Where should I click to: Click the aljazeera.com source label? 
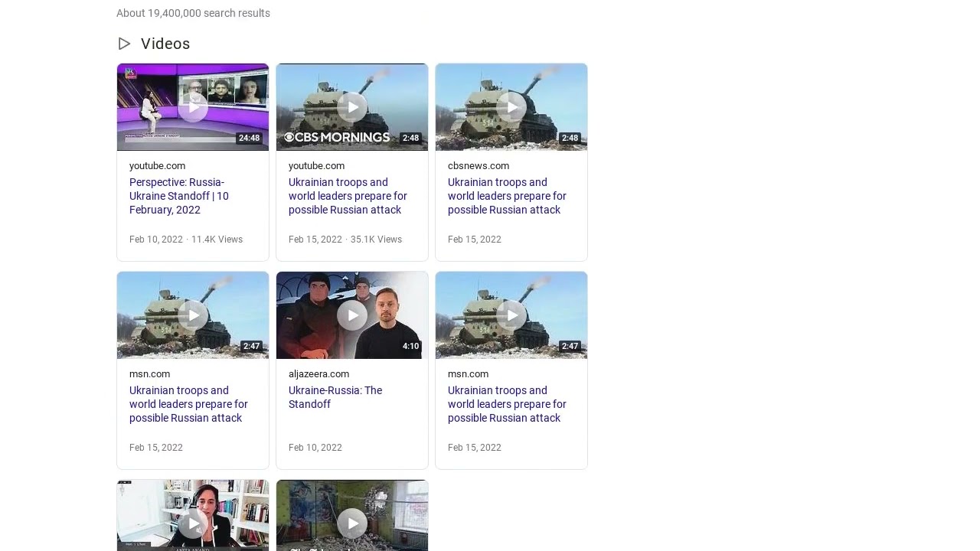(318, 374)
